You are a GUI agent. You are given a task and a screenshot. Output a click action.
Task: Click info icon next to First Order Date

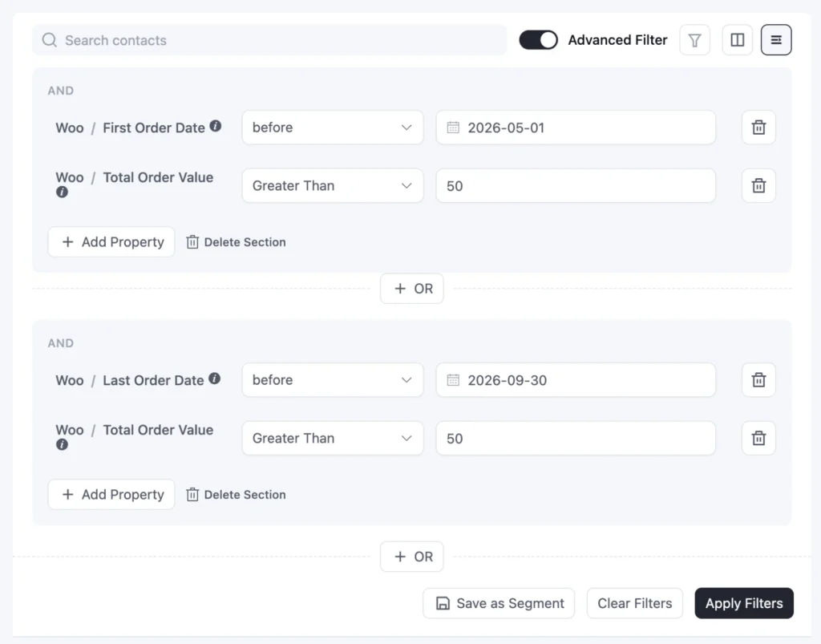pos(215,126)
